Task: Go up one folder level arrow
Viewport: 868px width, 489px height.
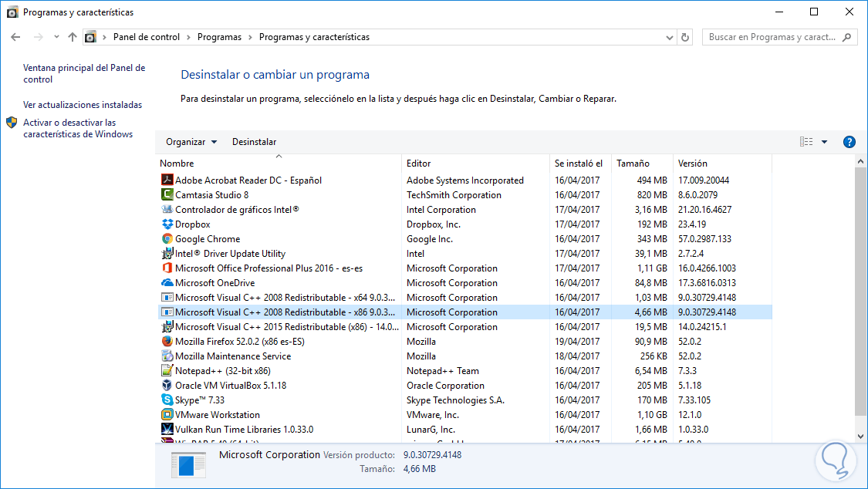Action: pyautogui.click(x=73, y=37)
